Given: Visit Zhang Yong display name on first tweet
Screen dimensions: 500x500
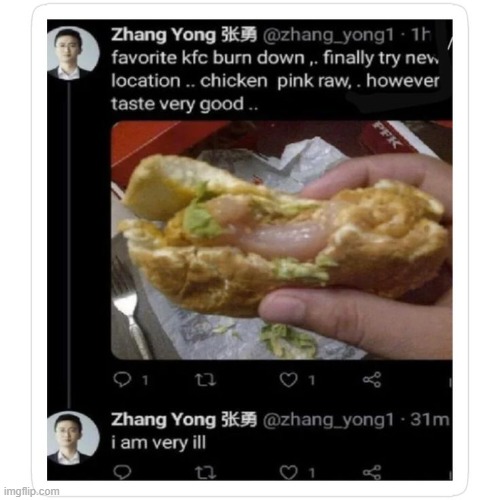Looking at the screenshot, I should 184,35.
